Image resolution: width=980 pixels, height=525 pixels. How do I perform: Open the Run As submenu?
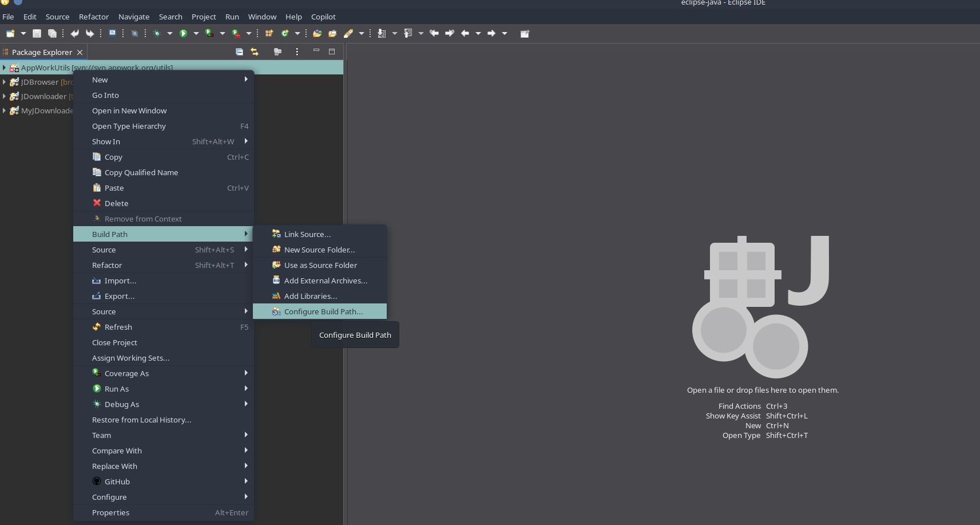coord(164,389)
